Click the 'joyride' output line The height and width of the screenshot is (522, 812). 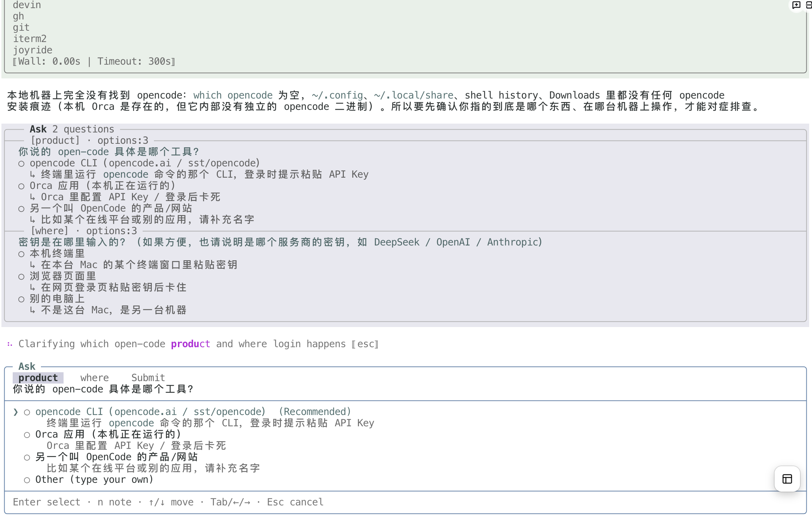[32, 50]
